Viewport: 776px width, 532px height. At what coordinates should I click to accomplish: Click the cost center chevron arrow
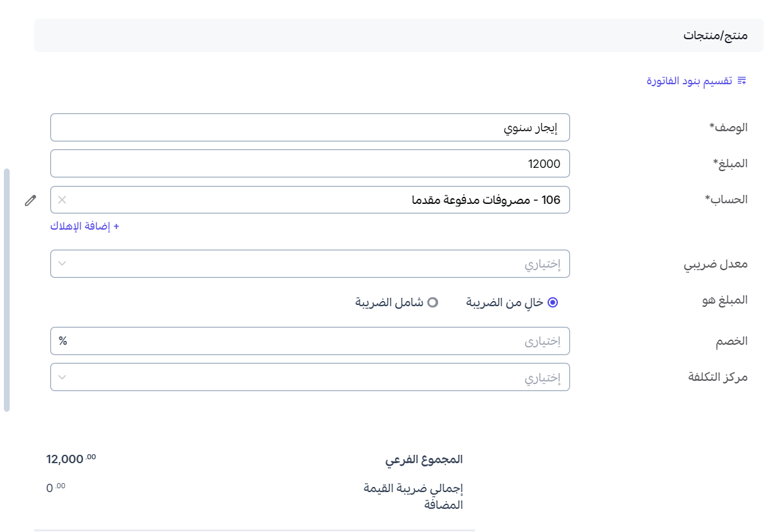(x=62, y=377)
